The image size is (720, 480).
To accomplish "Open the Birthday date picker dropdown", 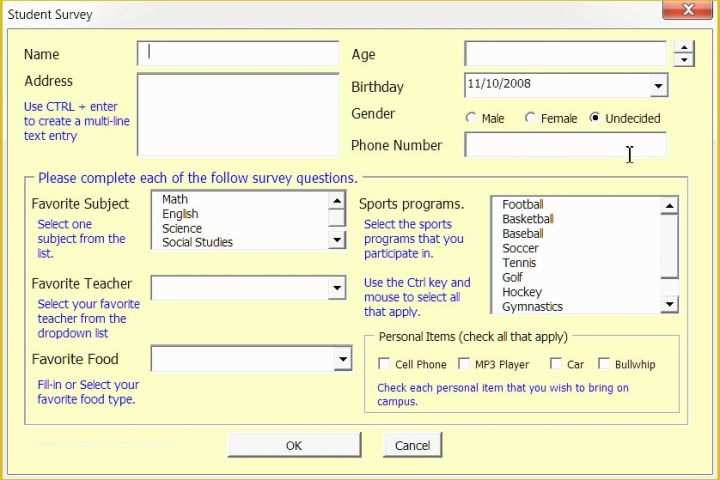I will tap(659, 86).
